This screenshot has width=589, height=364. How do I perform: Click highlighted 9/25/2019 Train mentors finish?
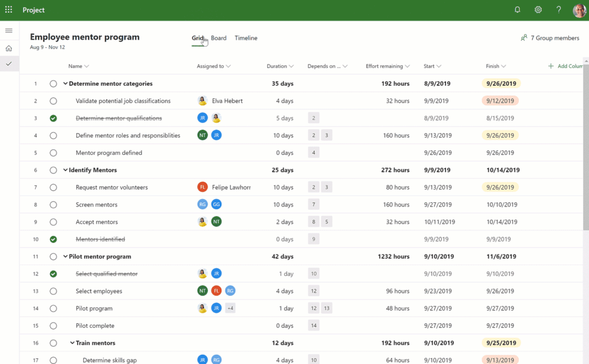[501, 343]
